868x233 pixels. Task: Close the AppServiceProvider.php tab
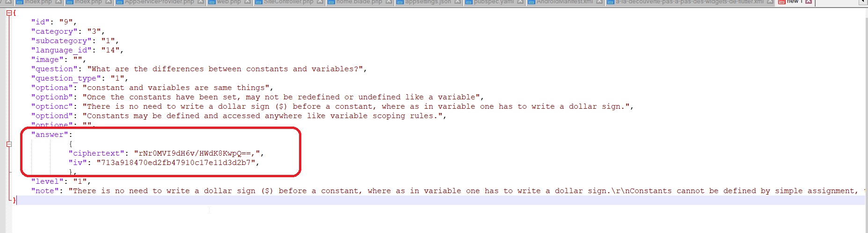tap(201, 2)
